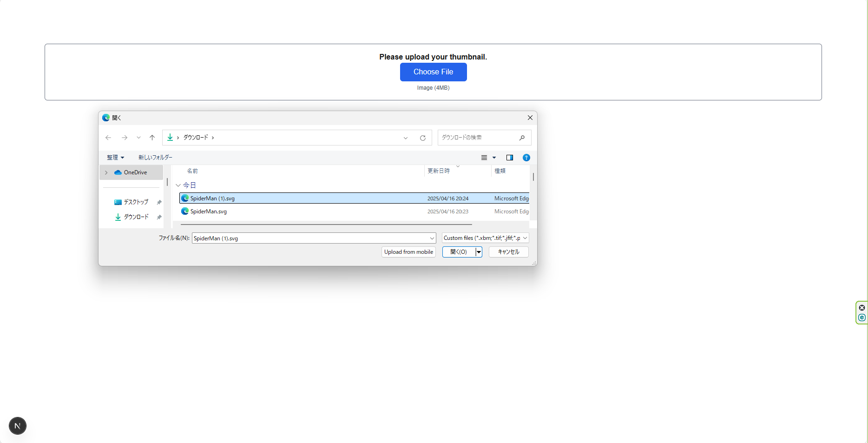
Task: Click download arrow icon in navigation pane
Action: click(x=118, y=217)
